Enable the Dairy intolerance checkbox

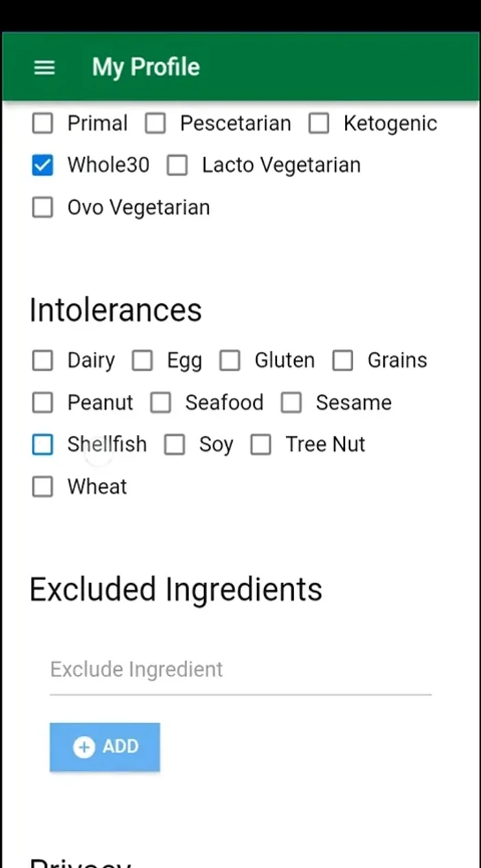pyautogui.click(x=43, y=360)
